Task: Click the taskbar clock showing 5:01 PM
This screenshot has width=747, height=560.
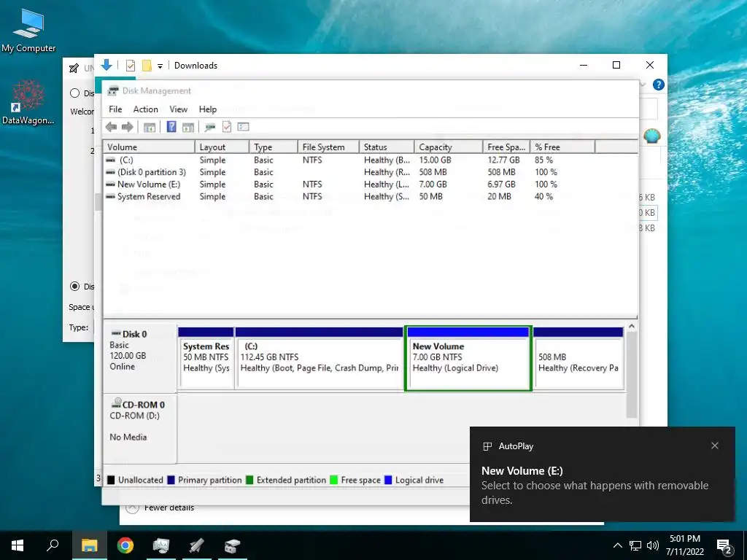Action: pos(684,545)
